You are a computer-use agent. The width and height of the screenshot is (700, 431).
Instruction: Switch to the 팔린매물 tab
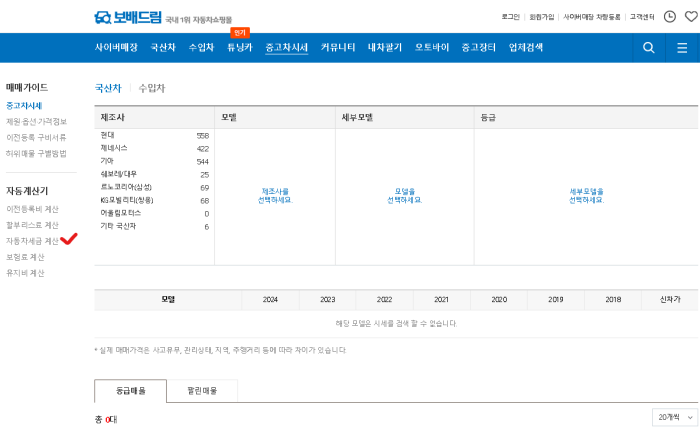202,391
